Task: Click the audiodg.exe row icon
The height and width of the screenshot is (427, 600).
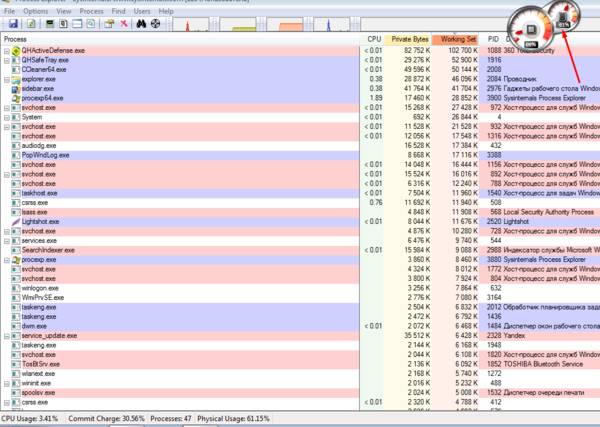Action: pos(16,146)
